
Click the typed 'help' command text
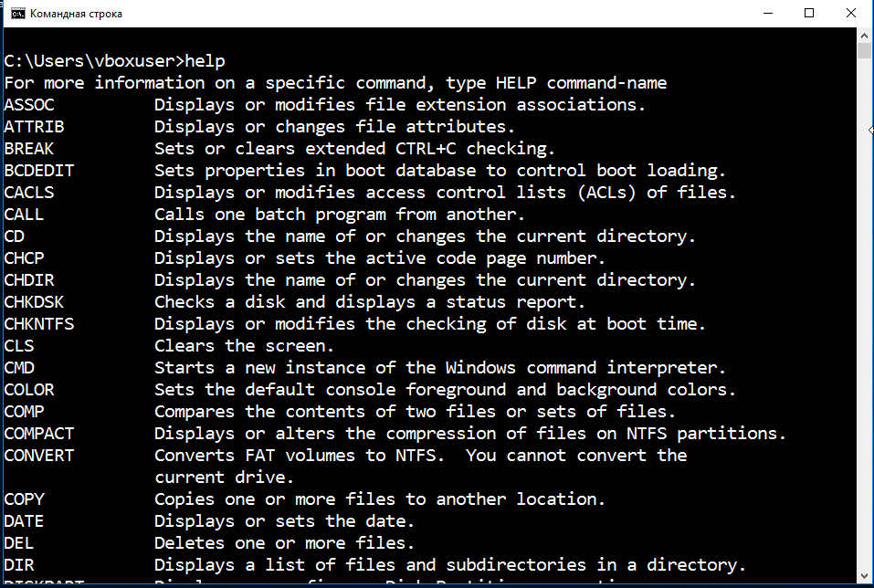205,61
